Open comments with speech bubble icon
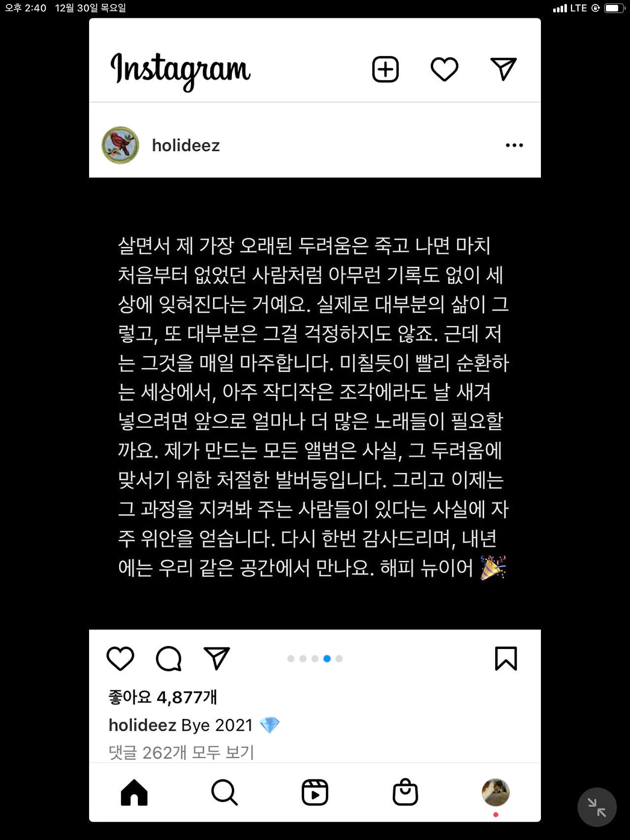The image size is (630, 840). click(x=169, y=658)
